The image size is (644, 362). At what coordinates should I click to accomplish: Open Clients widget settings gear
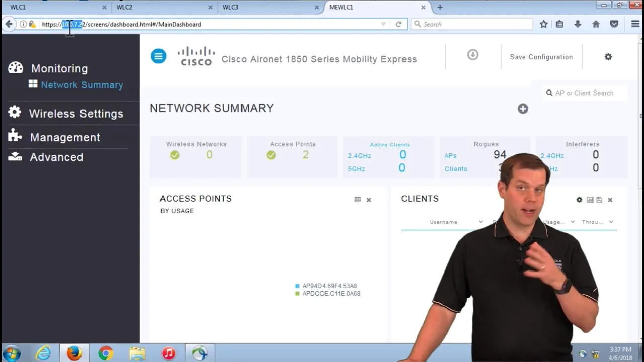579,200
